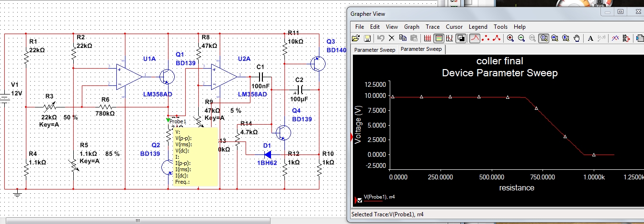The height and width of the screenshot is (224, 644).
Task: Click the Delete X icon in toolbar
Action: [392, 38]
